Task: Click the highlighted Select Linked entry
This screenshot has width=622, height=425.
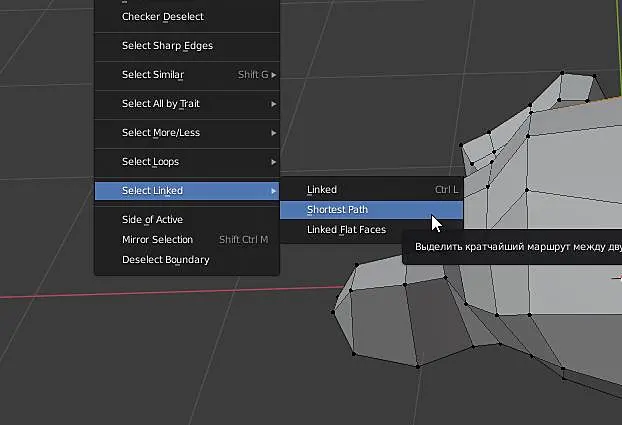Action: [x=187, y=191]
